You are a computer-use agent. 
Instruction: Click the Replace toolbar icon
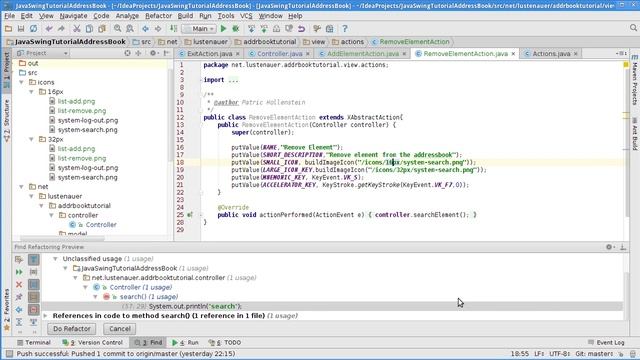pyautogui.click(x=130, y=29)
